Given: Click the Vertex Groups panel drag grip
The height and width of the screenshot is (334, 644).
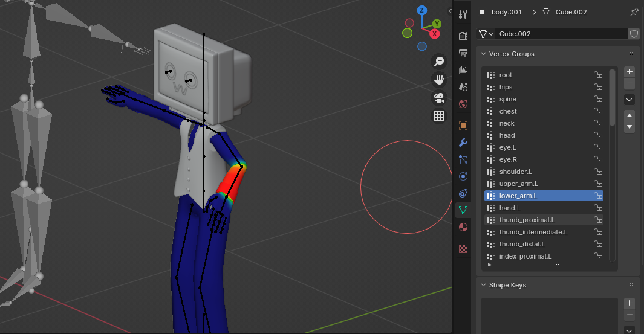Looking at the screenshot, I should [x=633, y=54].
